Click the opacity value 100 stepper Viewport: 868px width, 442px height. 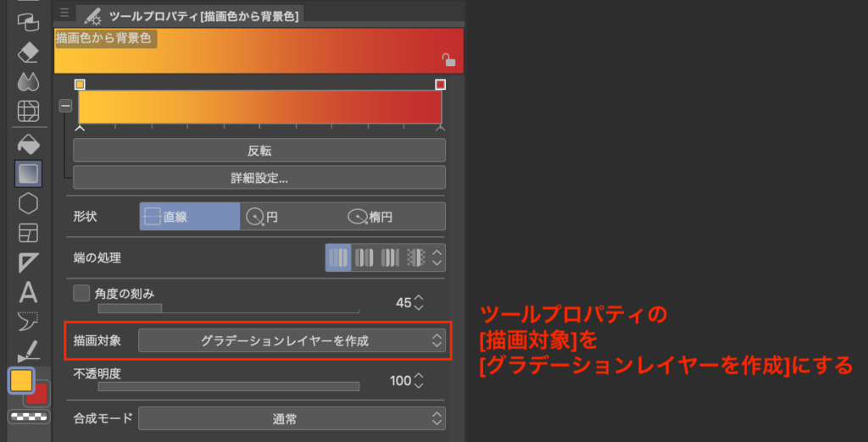(419, 380)
